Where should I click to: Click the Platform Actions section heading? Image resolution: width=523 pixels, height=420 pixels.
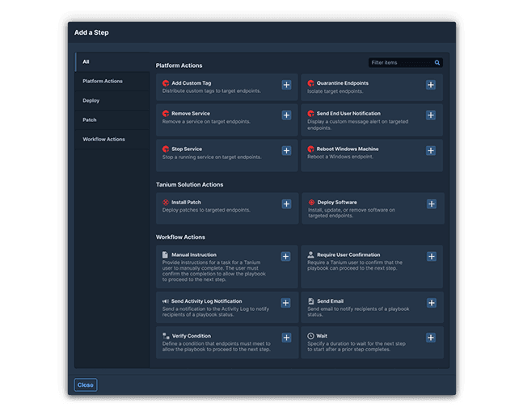[x=179, y=65]
